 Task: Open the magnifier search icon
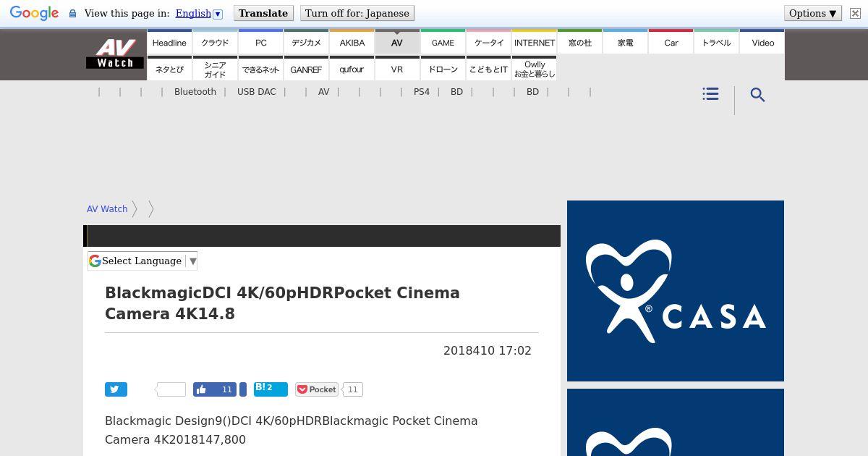pyautogui.click(x=757, y=95)
